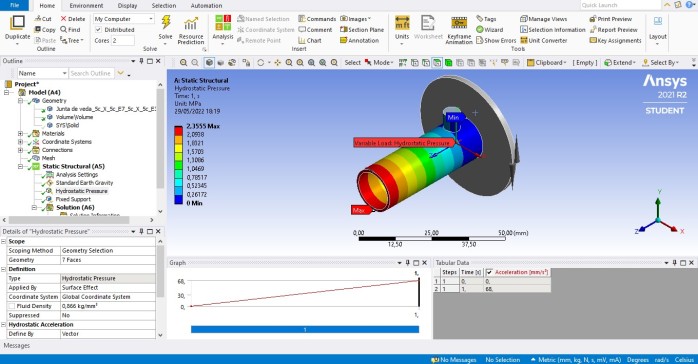Switch to the Home ribbon tab
Screen dimensions: 698x364
point(47,6)
